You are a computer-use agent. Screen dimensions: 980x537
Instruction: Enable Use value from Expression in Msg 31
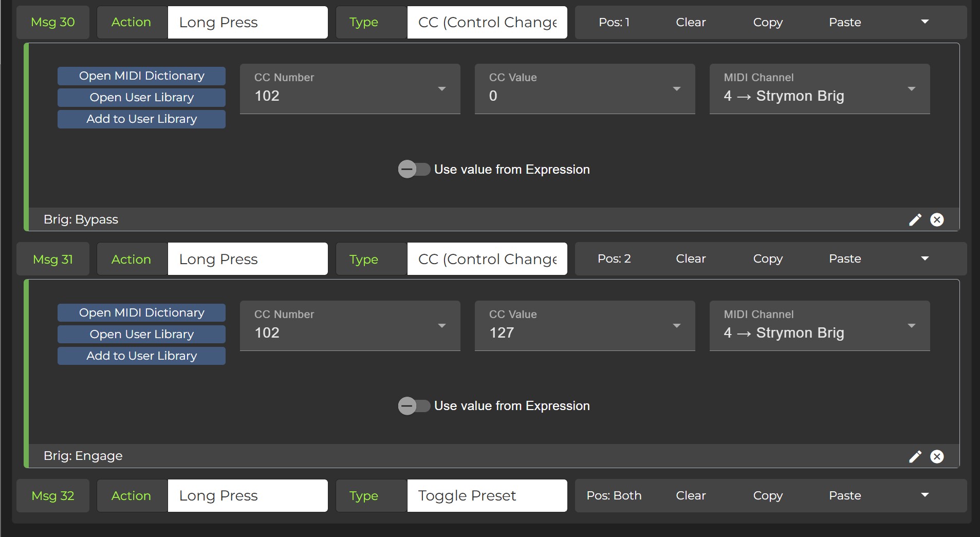(414, 406)
